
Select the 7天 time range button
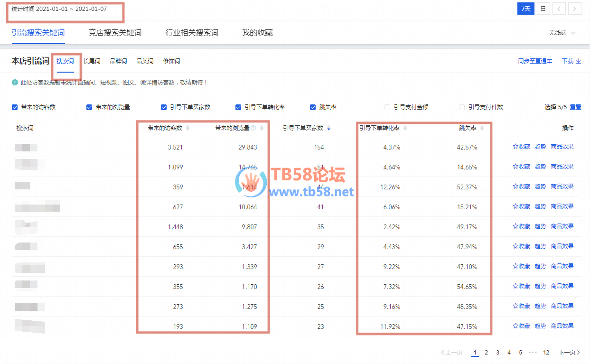click(x=525, y=9)
